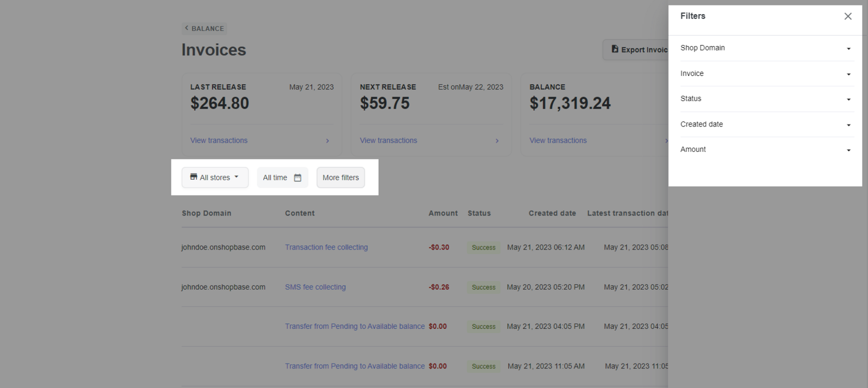Expand the Amount filter section
This screenshot has height=388, width=868.
(765, 150)
